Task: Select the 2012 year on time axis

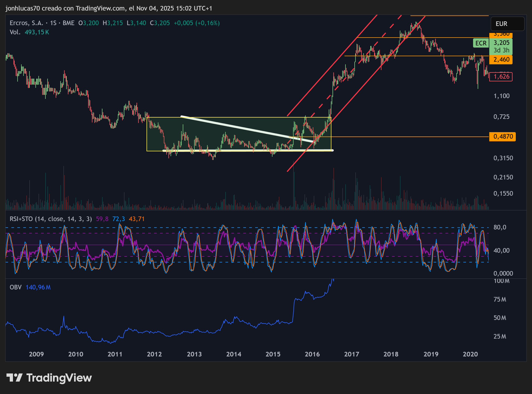Action: [154, 354]
